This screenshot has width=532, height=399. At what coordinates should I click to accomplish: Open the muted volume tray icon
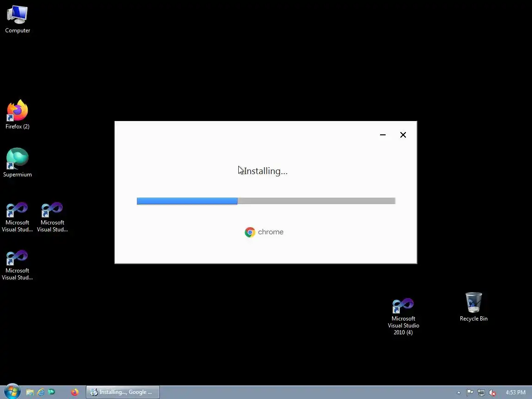(x=492, y=393)
